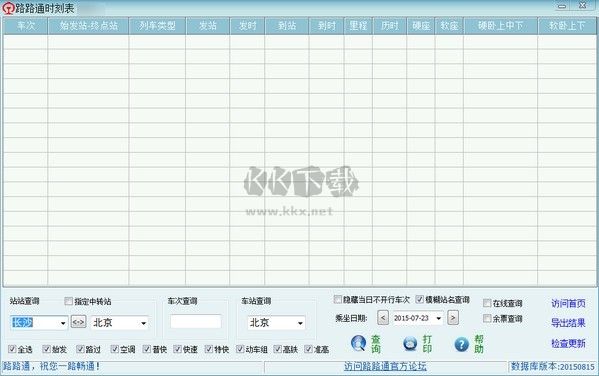Toggle the 快速 checkbox
Screen dimensions: 599x376
point(177,348)
